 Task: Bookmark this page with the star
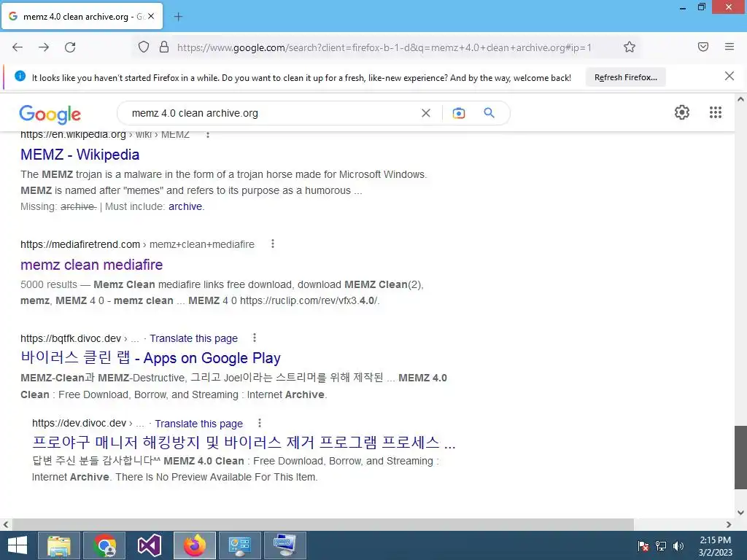point(630,47)
